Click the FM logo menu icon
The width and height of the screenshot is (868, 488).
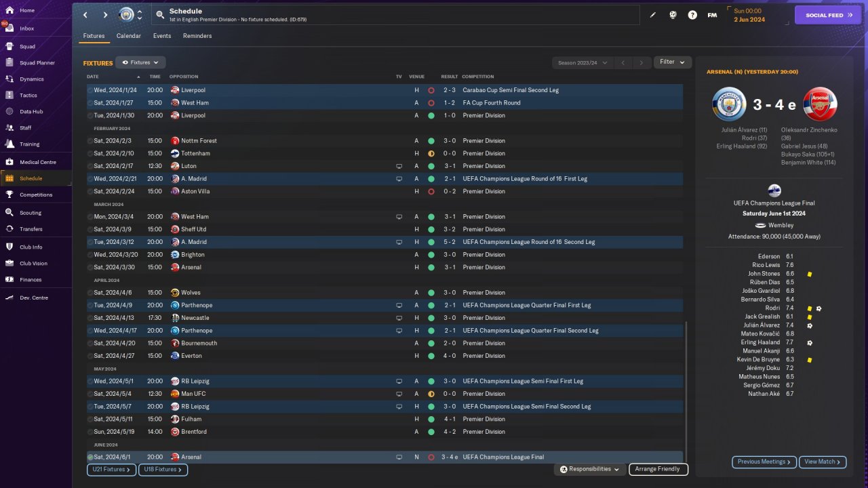click(712, 15)
